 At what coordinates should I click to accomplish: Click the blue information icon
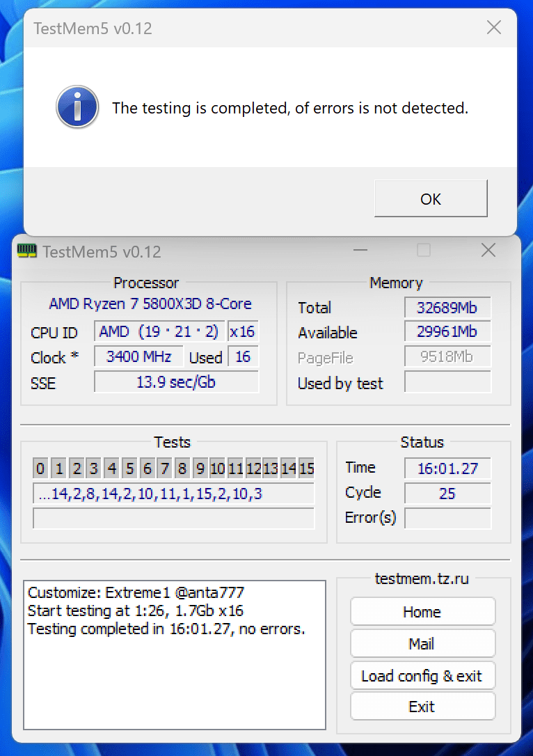click(77, 107)
